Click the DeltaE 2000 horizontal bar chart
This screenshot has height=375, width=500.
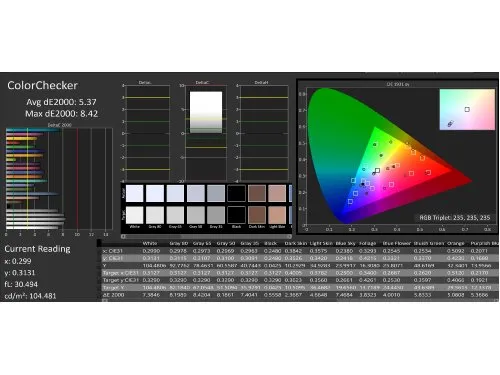[x=59, y=178]
